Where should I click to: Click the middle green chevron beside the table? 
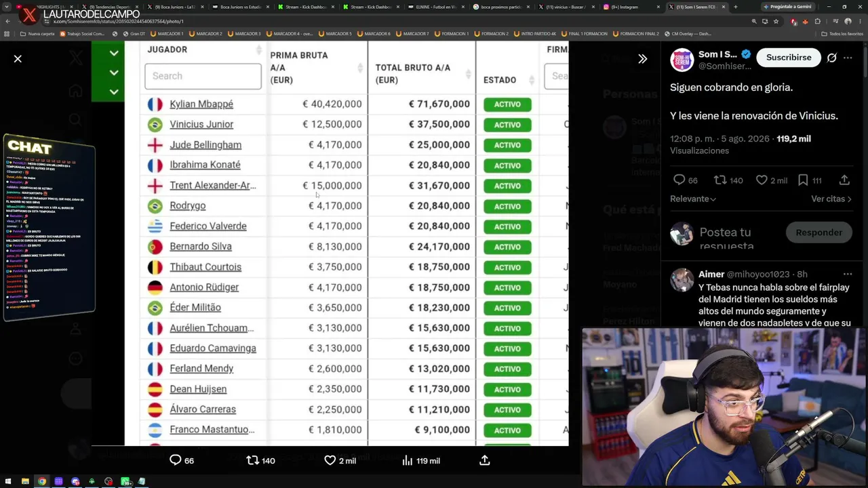coord(114,72)
